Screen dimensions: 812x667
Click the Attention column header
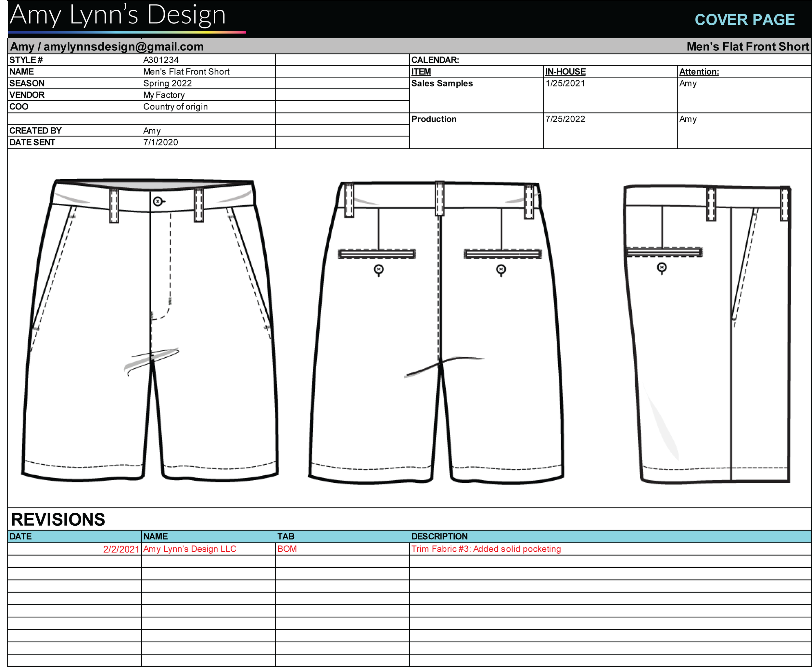click(699, 72)
